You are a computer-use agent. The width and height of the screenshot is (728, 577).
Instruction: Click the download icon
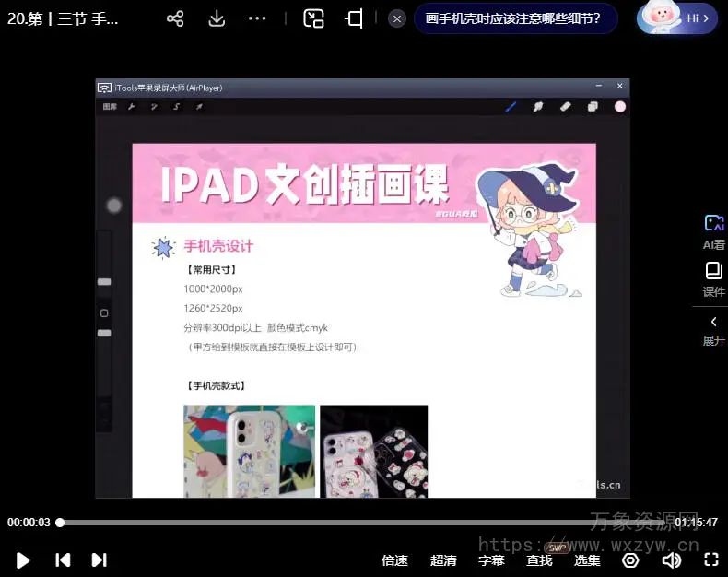[x=217, y=18]
